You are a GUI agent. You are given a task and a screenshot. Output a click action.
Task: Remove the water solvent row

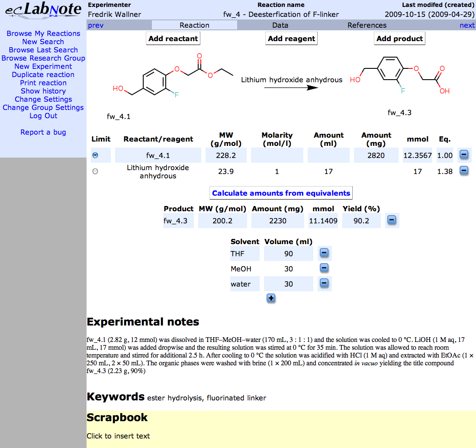click(x=324, y=284)
